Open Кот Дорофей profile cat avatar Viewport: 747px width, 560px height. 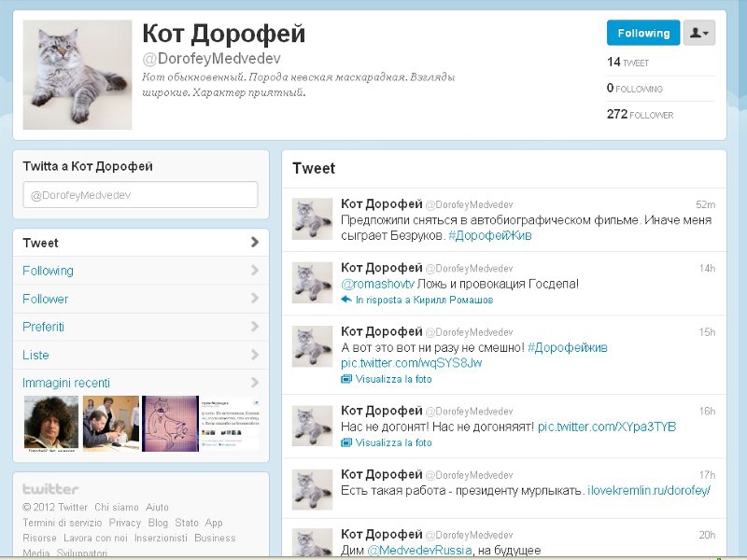(x=78, y=75)
